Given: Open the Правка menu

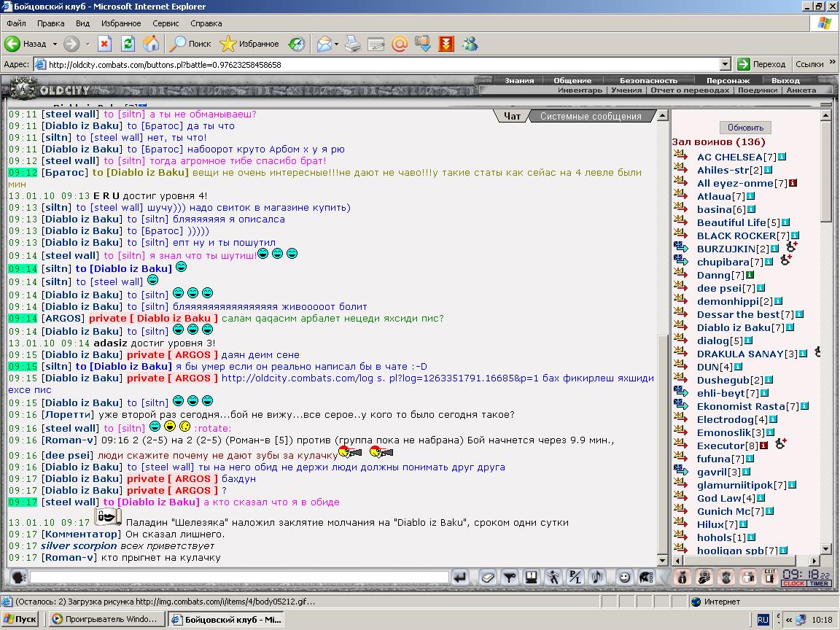Looking at the screenshot, I should click(51, 23).
